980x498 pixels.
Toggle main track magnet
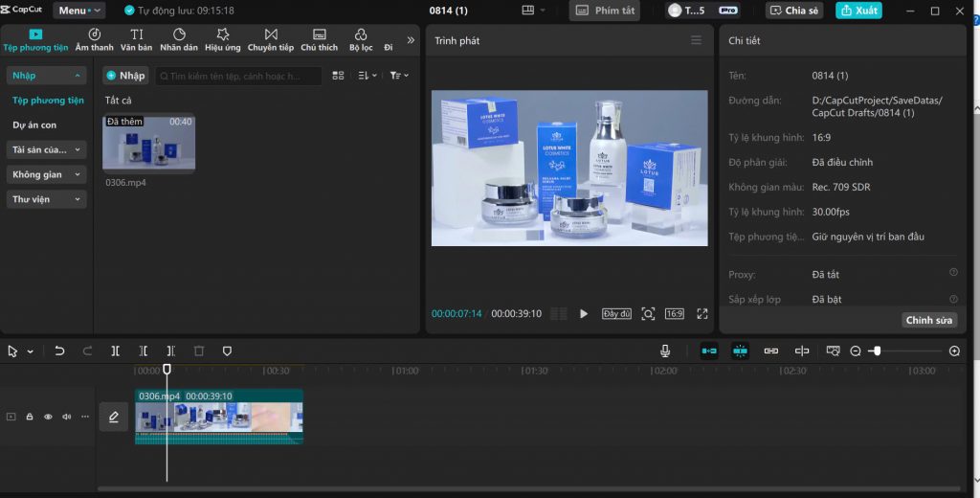709,351
